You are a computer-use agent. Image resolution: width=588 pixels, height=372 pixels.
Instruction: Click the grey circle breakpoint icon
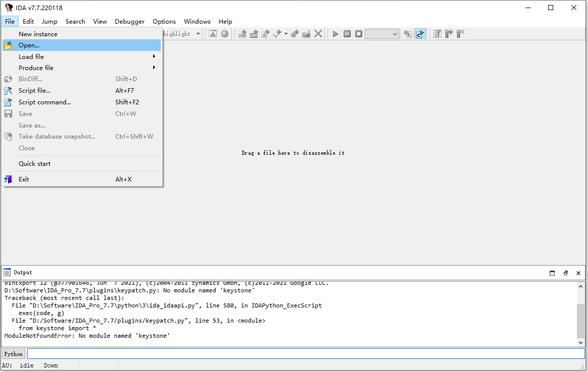tap(225, 34)
